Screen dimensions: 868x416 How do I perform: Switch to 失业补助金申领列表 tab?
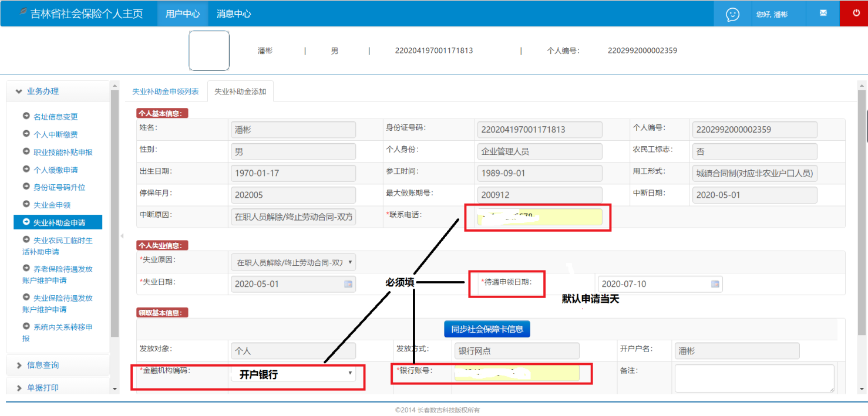coord(165,92)
